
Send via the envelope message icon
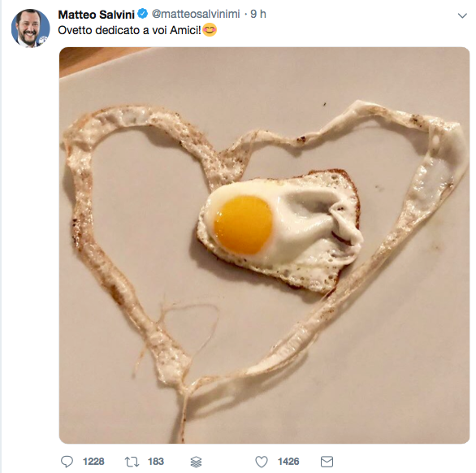[x=327, y=462]
